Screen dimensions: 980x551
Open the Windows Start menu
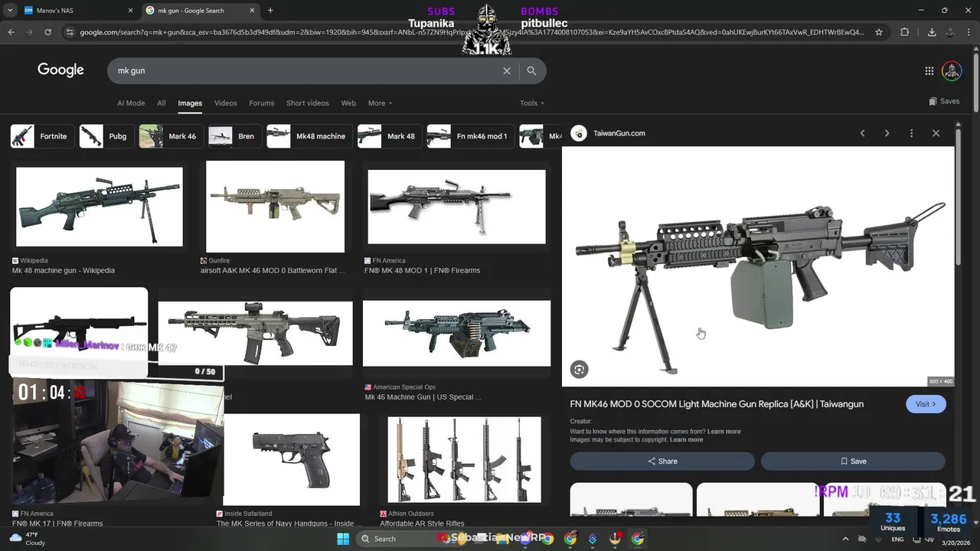pos(343,539)
